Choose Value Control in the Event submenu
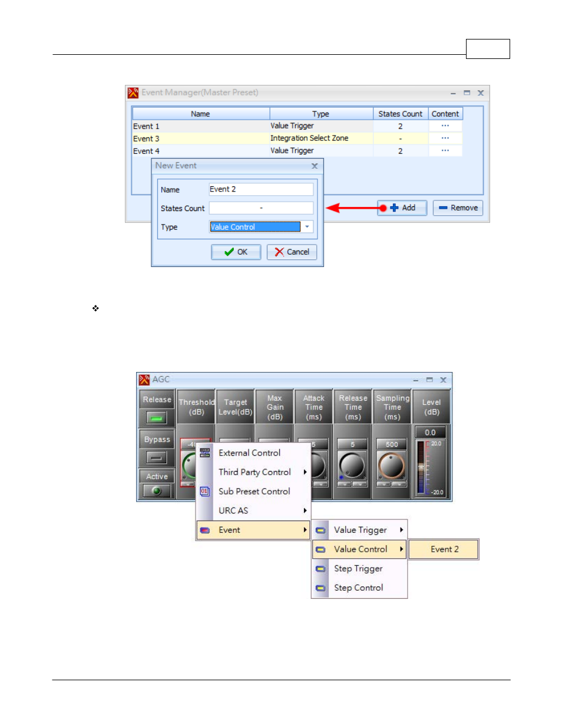 pyautogui.click(x=359, y=549)
